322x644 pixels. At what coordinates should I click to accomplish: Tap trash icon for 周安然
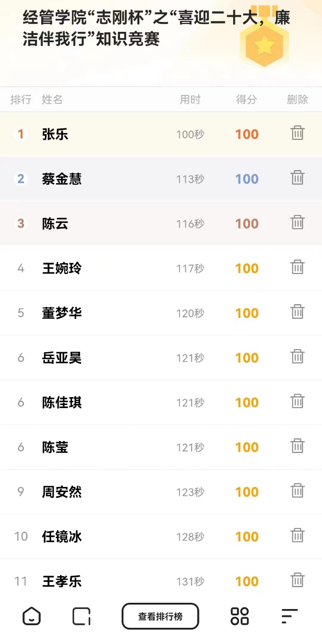[x=297, y=491]
